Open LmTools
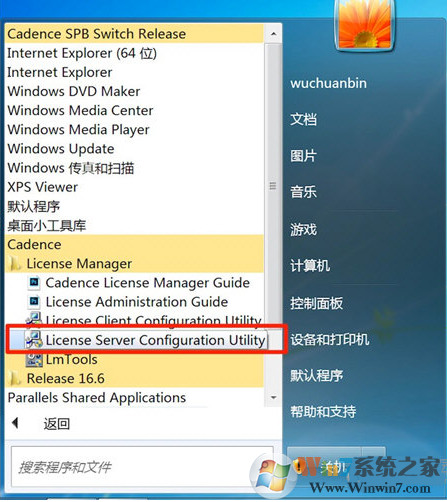 [72, 360]
